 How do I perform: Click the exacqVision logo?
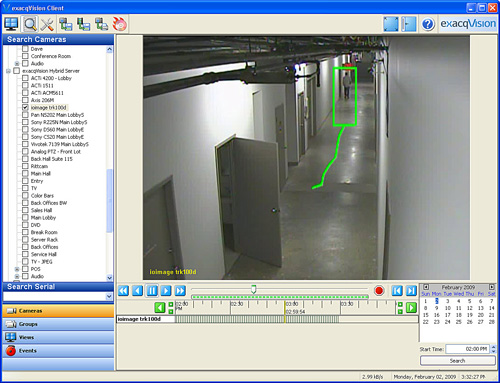[x=468, y=24]
